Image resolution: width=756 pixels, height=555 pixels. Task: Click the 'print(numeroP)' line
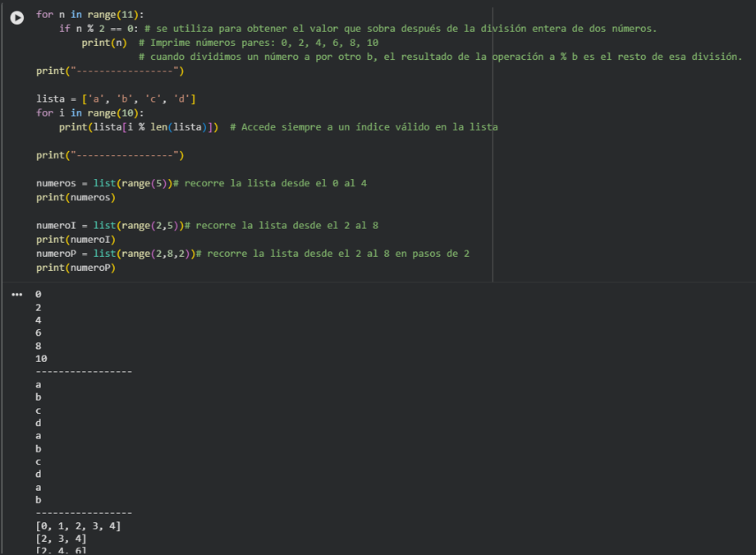click(76, 268)
